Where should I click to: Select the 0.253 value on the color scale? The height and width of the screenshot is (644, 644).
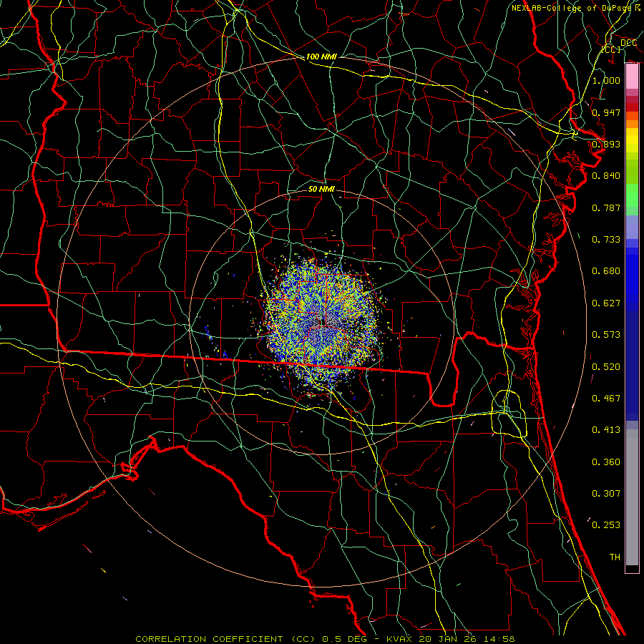point(606,525)
